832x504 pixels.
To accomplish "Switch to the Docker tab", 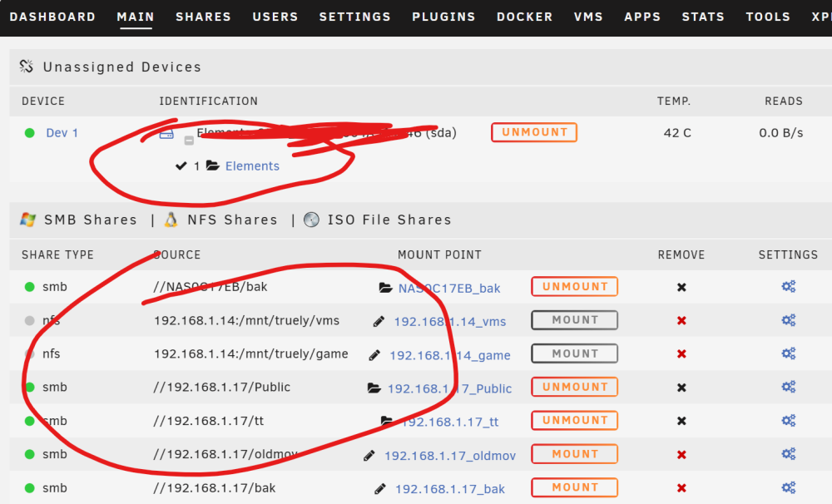I will pos(524,17).
